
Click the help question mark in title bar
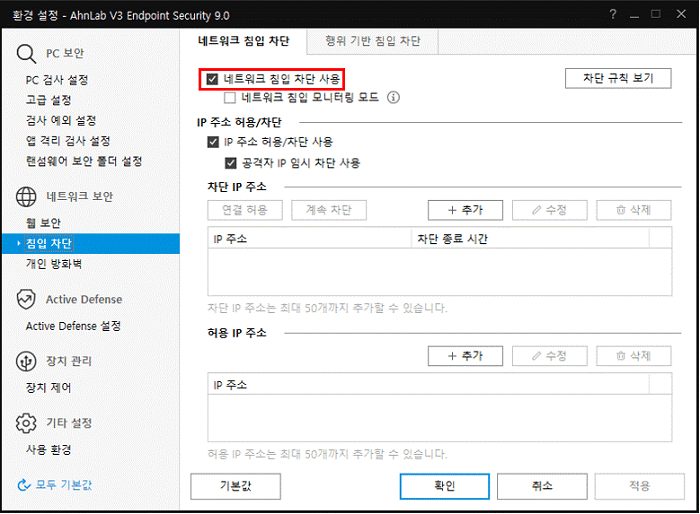[613, 14]
